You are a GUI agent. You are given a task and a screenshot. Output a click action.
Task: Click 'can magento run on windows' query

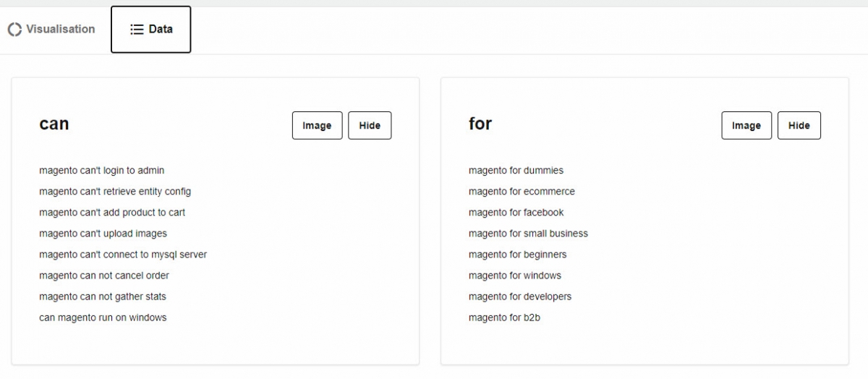(x=103, y=318)
